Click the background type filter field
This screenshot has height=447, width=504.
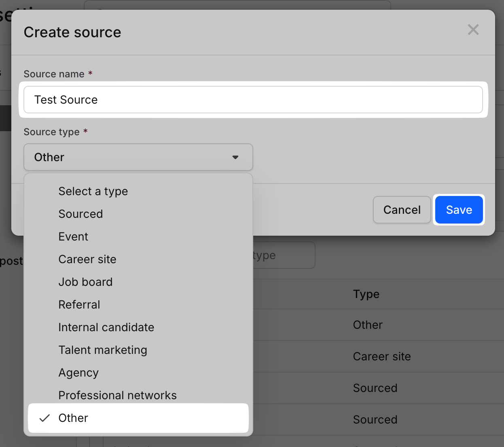coord(283,255)
